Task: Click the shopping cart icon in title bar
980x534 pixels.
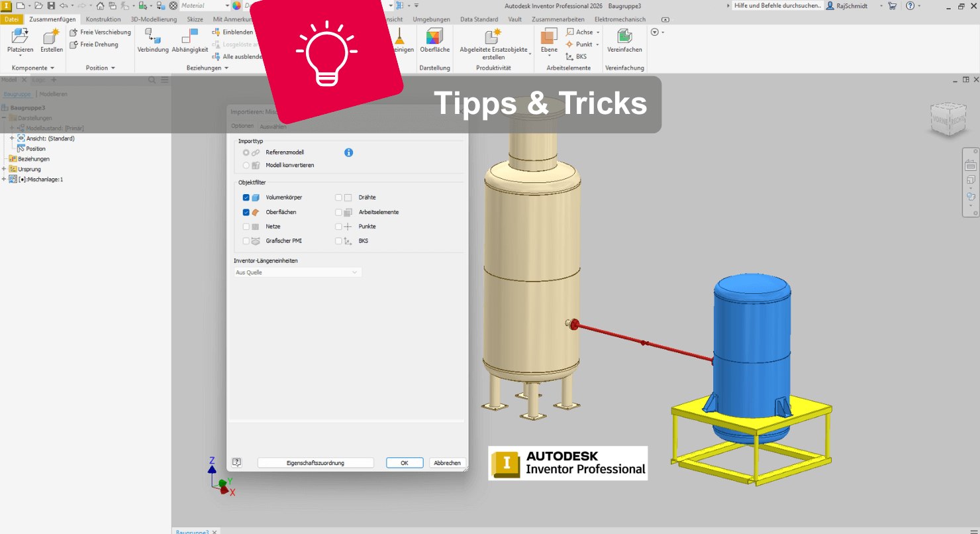Action: 893,5
